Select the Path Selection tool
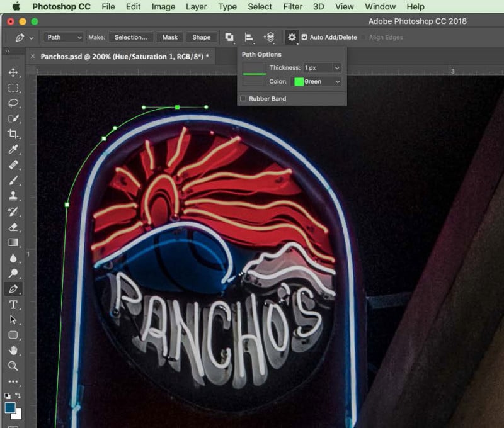The image size is (504, 428). (x=13, y=320)
